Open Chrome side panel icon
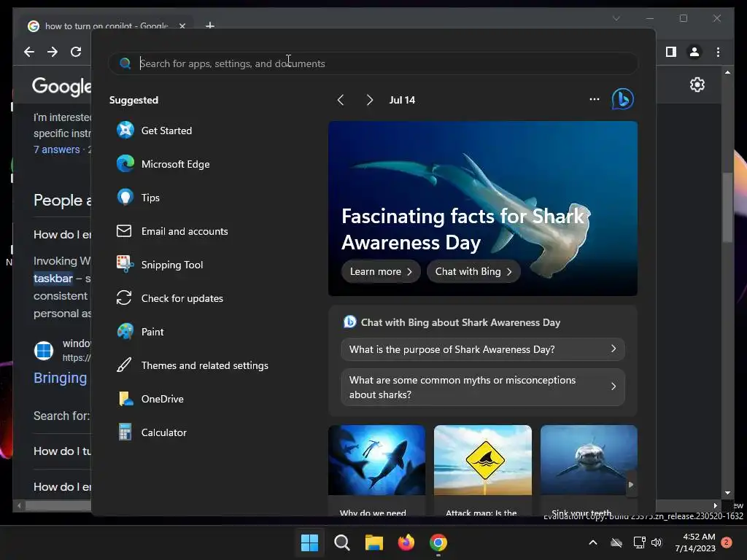The image size is (747, 560). (671, 52)
